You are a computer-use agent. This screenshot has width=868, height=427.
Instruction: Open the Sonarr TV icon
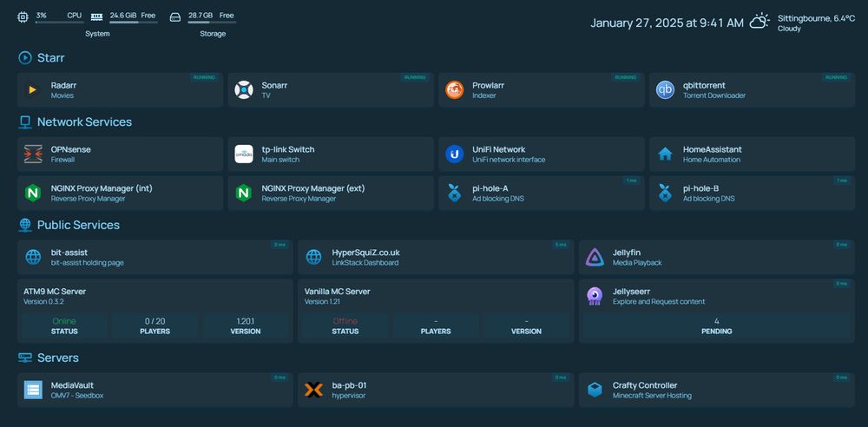(x=244, y=89)
